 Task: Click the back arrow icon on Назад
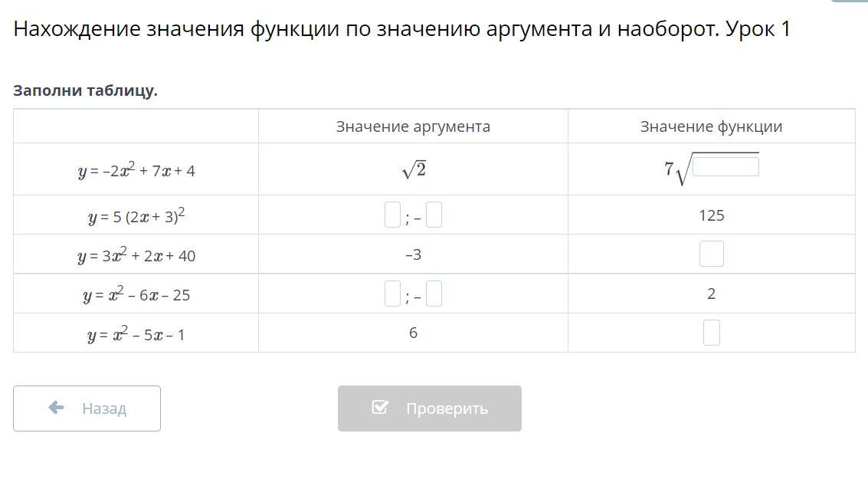pos(56,408)
